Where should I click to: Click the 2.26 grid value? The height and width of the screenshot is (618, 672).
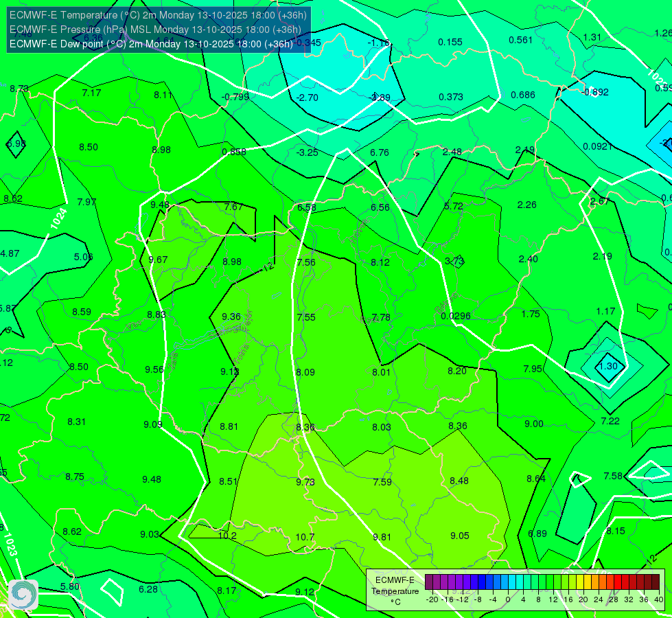[x=526, y=205]
